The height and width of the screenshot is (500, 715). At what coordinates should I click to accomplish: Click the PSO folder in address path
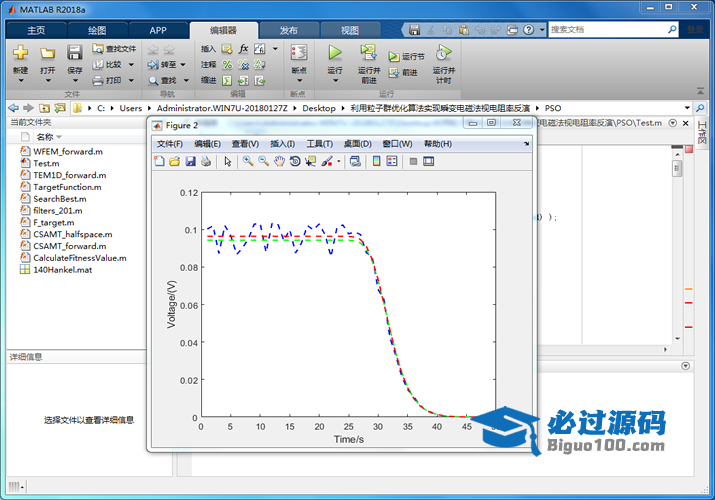(553, 108)
